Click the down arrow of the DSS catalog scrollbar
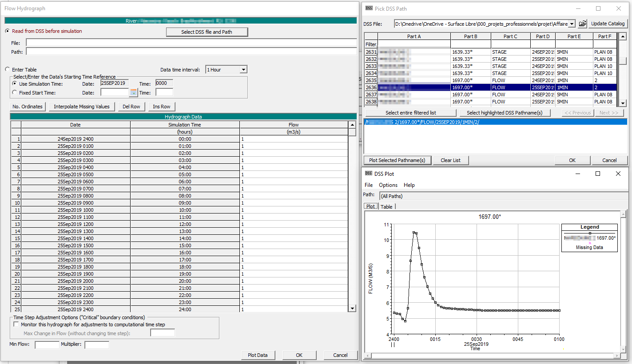Screen dimensions: 632x364 (623, 103)
